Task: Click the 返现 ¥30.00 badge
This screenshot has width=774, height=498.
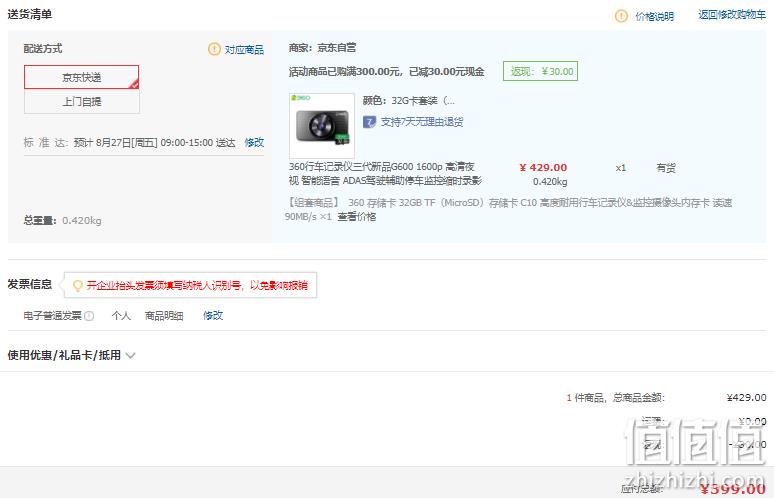Action: [x=540, y=71]
